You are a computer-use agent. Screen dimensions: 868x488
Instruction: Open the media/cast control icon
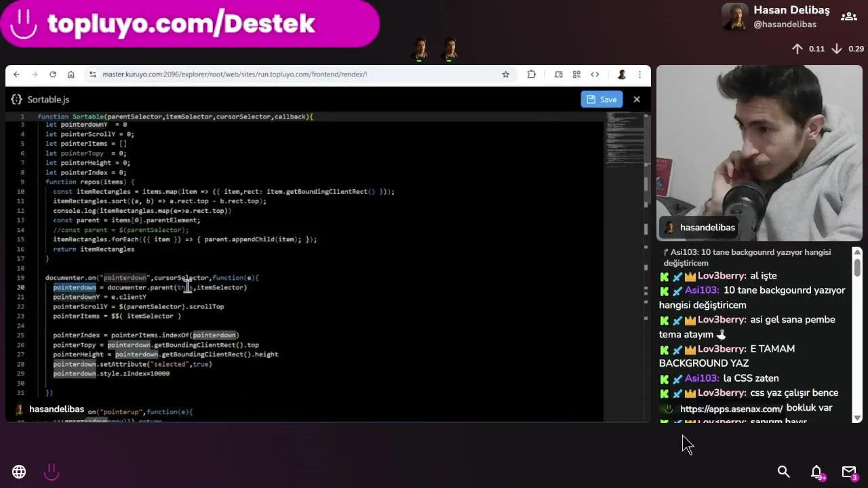coord(558,75)
